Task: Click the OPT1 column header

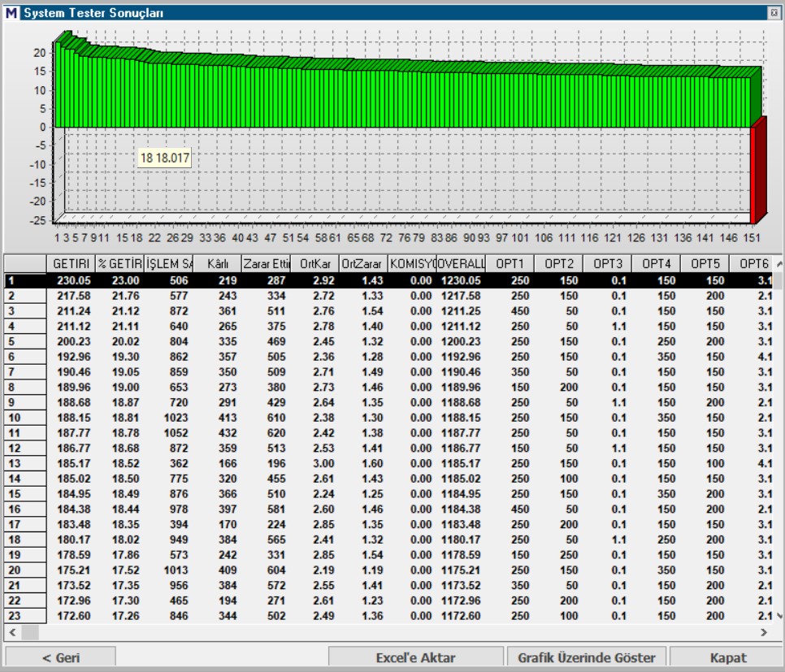Action: tap(510, 264)
